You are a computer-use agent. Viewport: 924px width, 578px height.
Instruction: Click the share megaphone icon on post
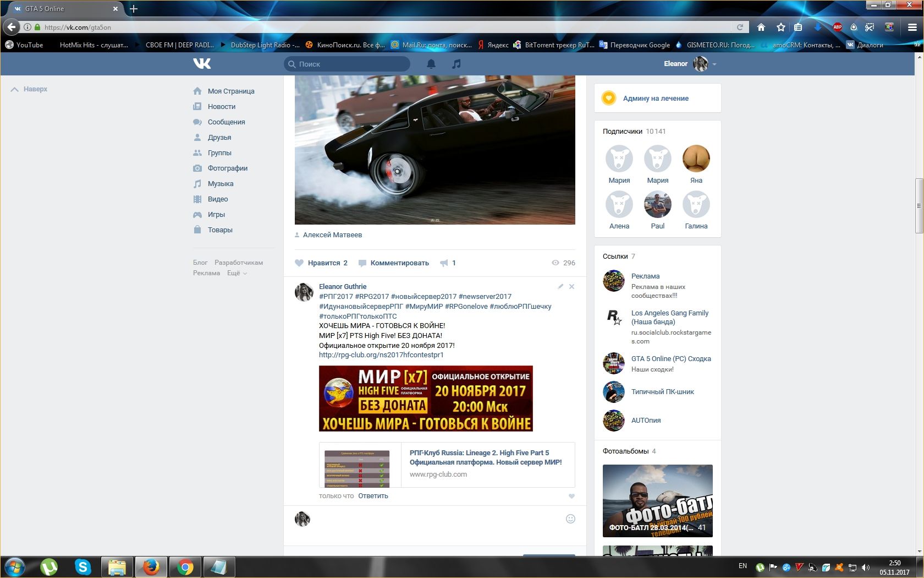[x=444, y=263]
